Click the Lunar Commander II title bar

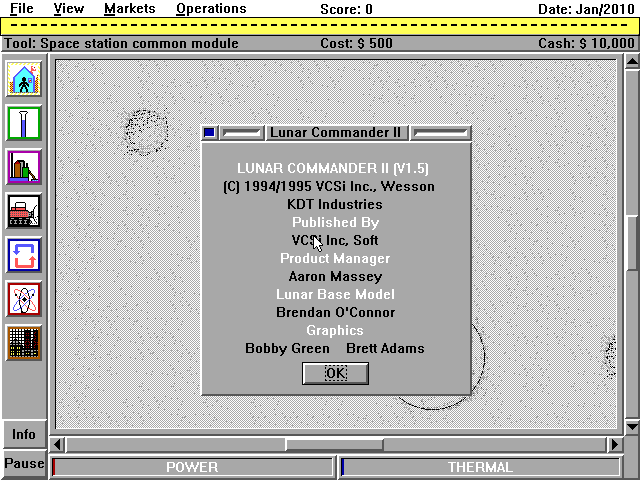pos(336,133)
